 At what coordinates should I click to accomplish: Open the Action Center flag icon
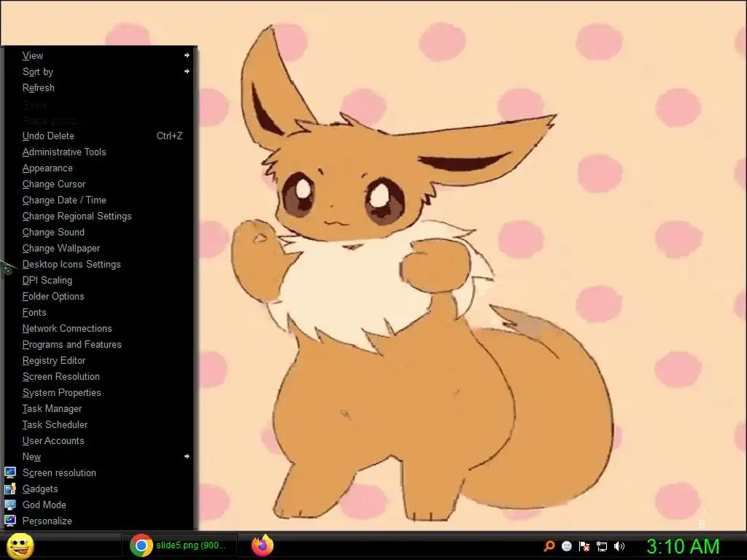pos(584,545)
